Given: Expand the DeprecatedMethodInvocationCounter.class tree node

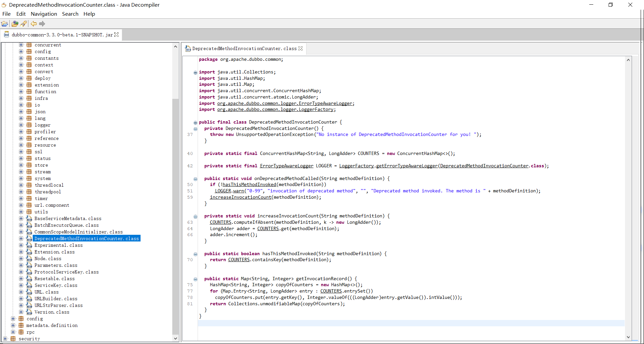Looking at the screenshot, I should coord(21,238).
